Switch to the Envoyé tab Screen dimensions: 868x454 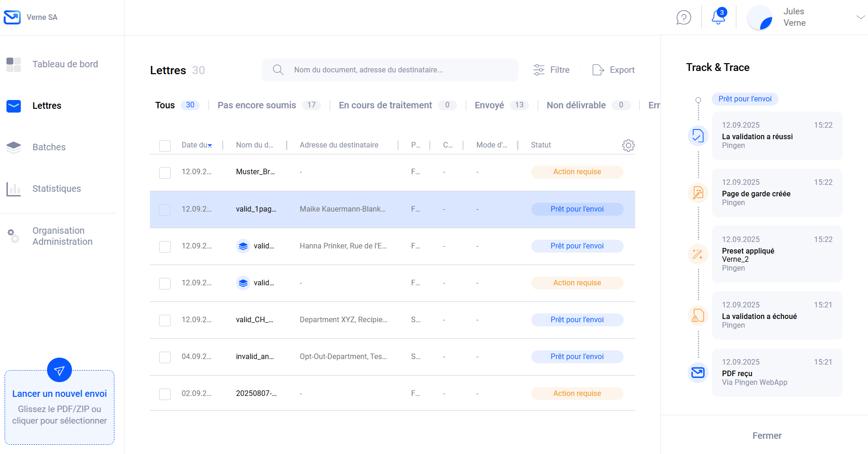(x=489, y=106)
